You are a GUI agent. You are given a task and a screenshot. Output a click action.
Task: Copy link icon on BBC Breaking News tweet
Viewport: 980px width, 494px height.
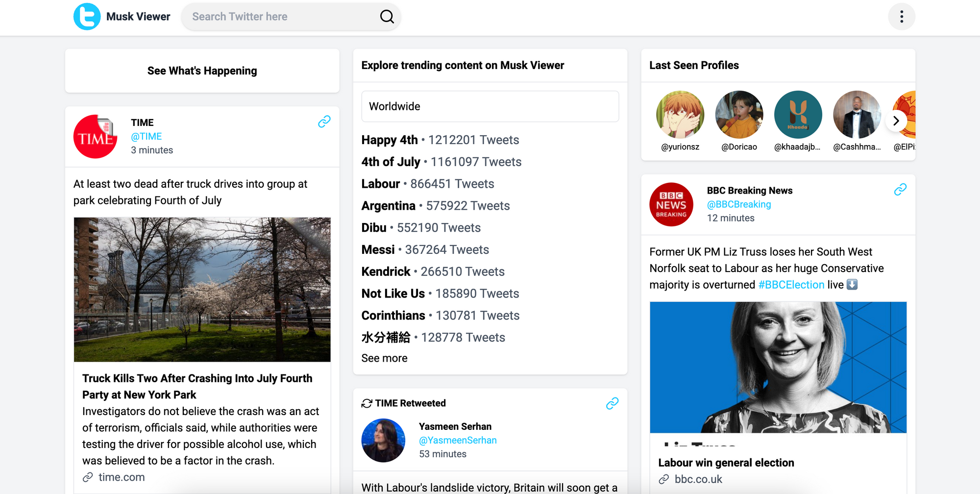click(901, 190)
